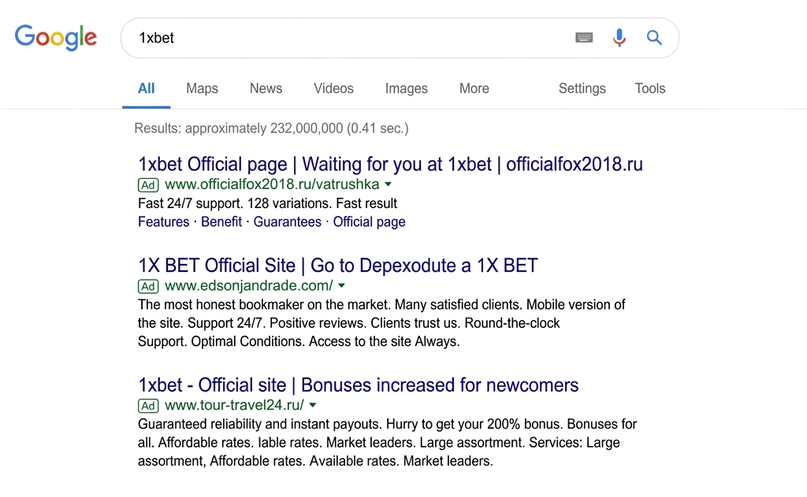Click the magnifier search button
The width and height of the screenshot is (807, 497).
tap(654, 38)
